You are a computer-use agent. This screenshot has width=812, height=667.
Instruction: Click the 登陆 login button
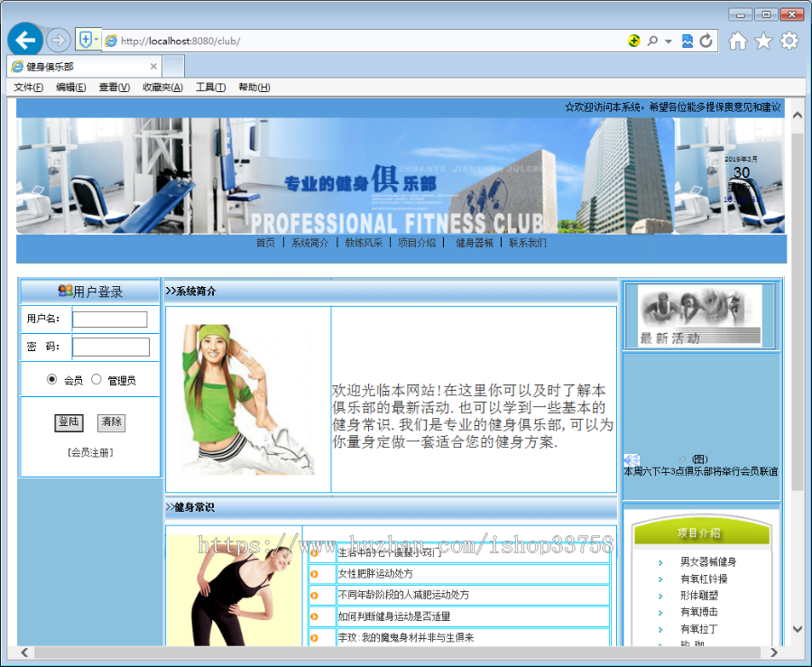[69, 422]
